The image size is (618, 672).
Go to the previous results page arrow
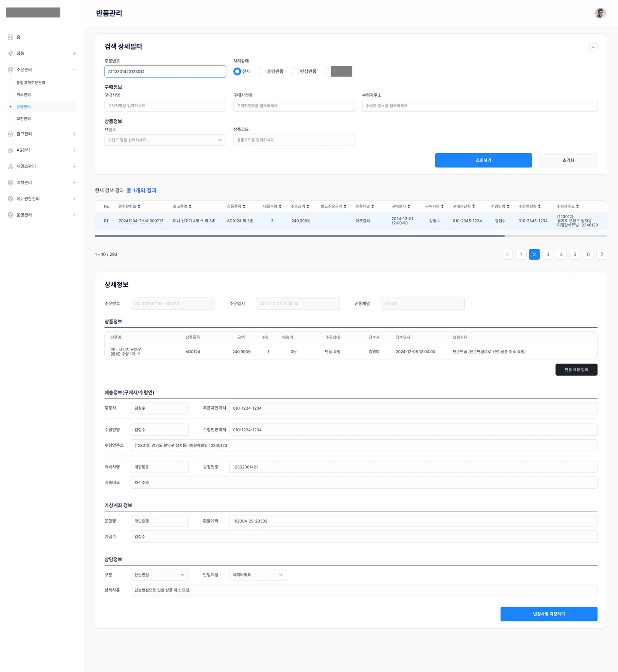[507, 255]
